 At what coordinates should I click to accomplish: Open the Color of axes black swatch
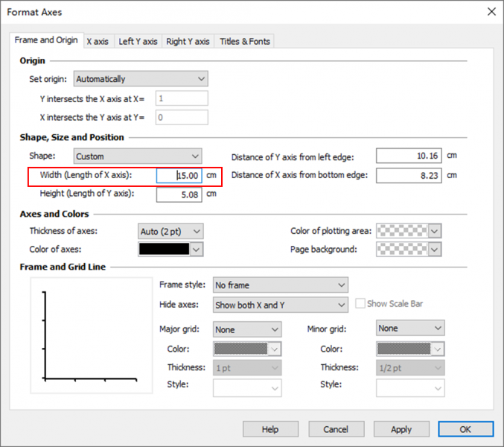[x=170, y=250]
